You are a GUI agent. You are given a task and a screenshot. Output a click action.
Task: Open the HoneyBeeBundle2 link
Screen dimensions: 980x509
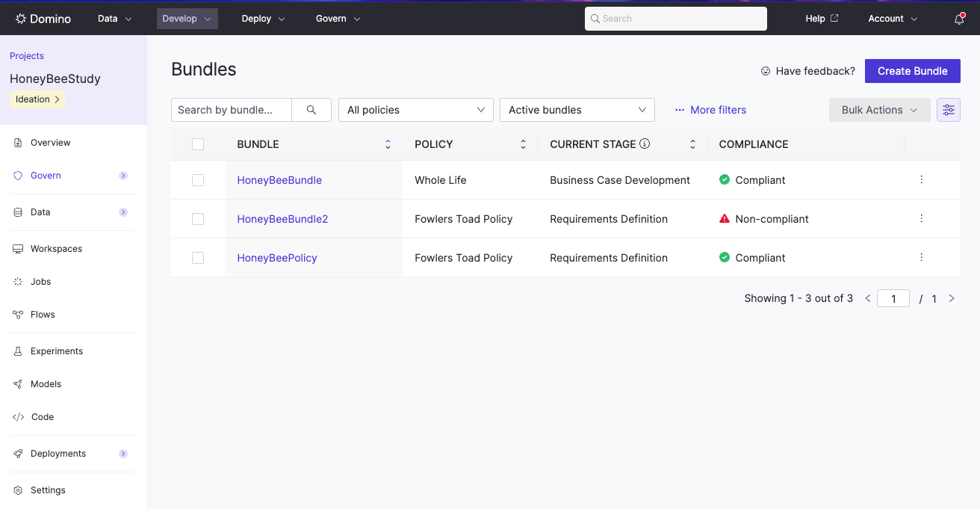pos(282,219)
